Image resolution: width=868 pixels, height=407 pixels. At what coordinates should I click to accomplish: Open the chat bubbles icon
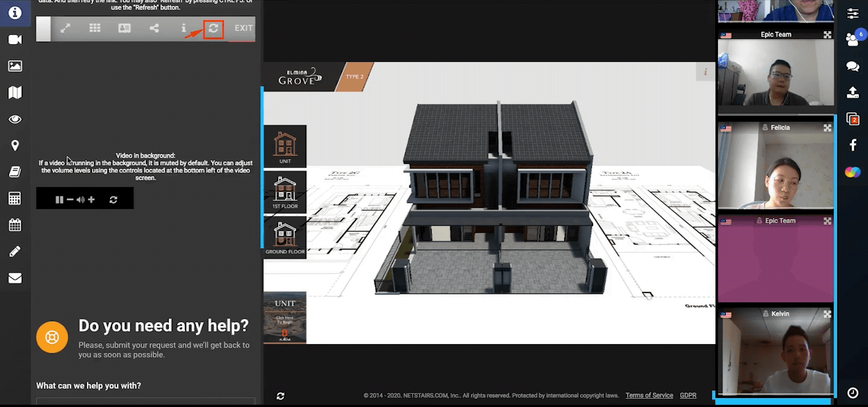coord(853,66)
